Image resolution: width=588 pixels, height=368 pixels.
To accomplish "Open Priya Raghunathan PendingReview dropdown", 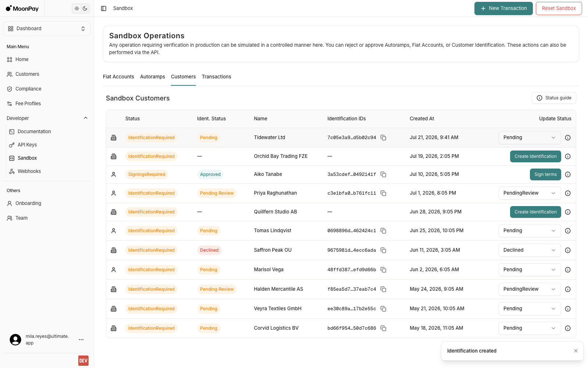I will pyautogui.click(x=530, y=193).
